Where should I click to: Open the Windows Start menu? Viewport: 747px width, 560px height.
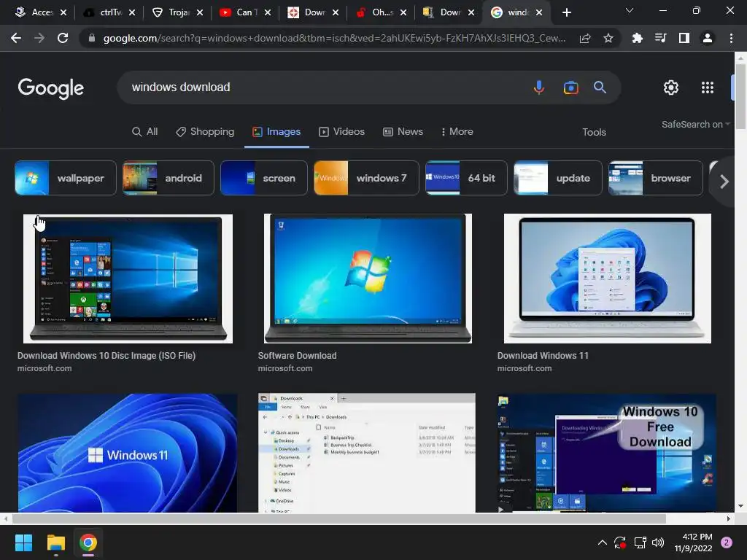point(23,542)
